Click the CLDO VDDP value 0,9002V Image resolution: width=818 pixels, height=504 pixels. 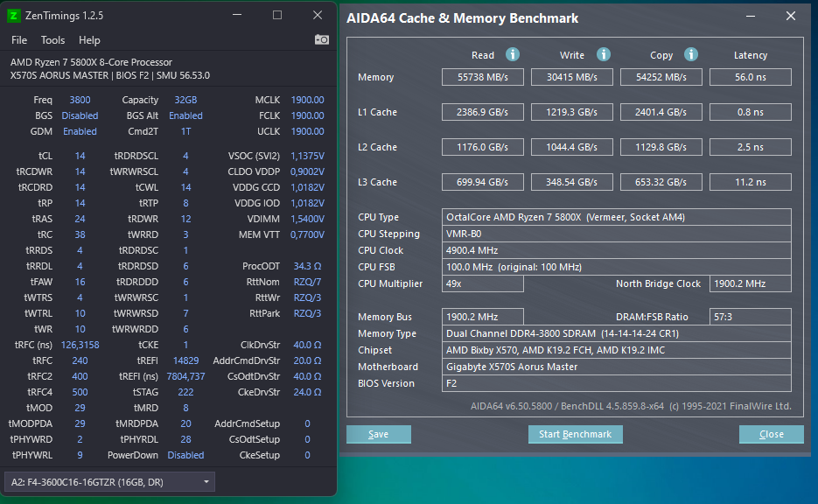point(307,171)
